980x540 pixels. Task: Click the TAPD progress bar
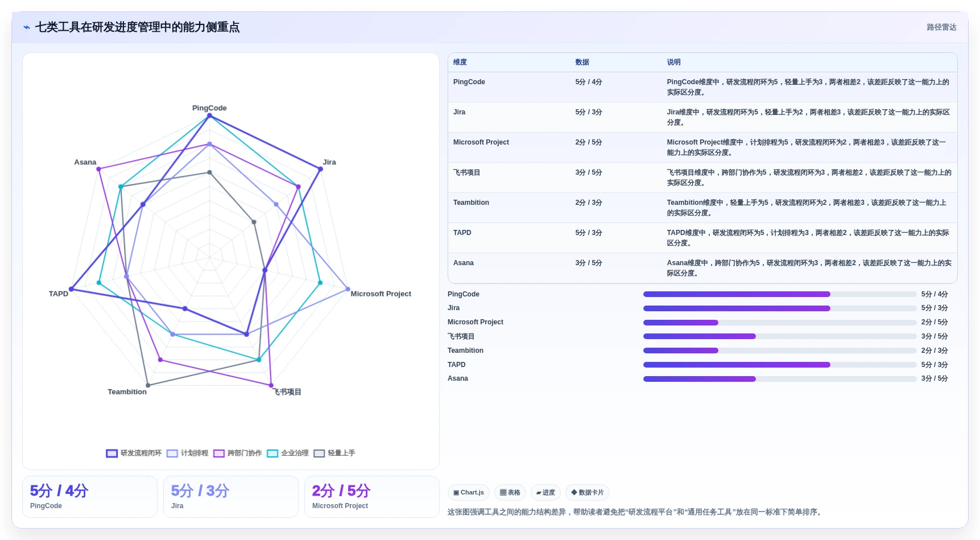point(779,365)
